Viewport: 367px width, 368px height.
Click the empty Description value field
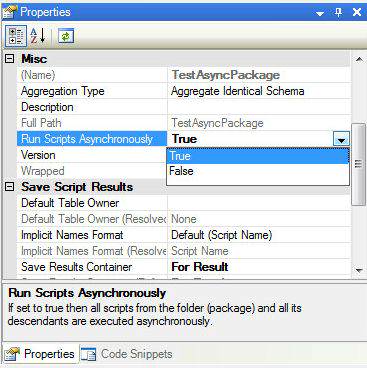click(259, 107)
